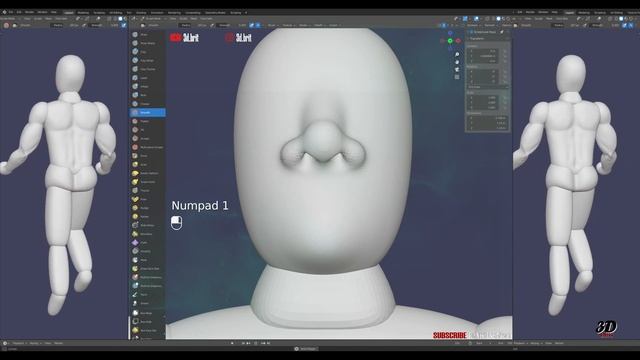This screenshot has height=360, width=640.
Task: Select the Fill brush
Action: pos(147,130)
